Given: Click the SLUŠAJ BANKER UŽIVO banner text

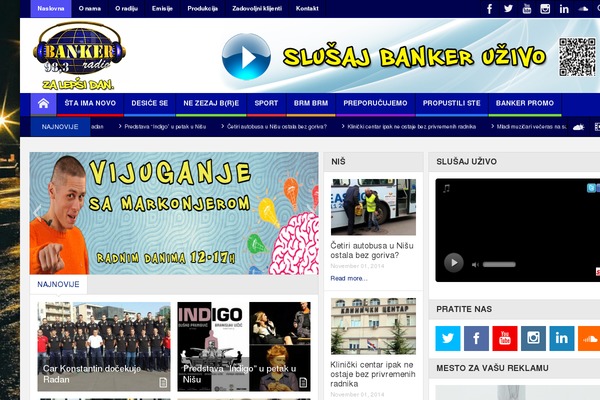Looking at the screenshot, I should [414, 57].
